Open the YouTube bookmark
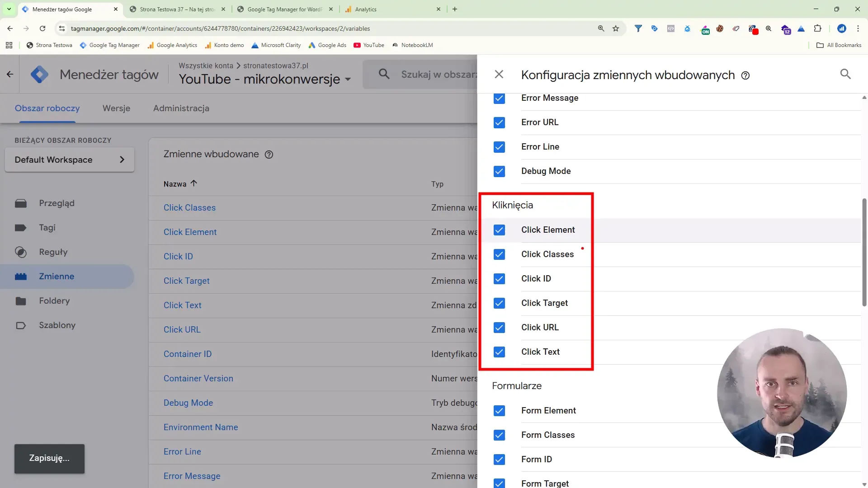The height and width of the screenshot is (488, 868). (369, 45)
